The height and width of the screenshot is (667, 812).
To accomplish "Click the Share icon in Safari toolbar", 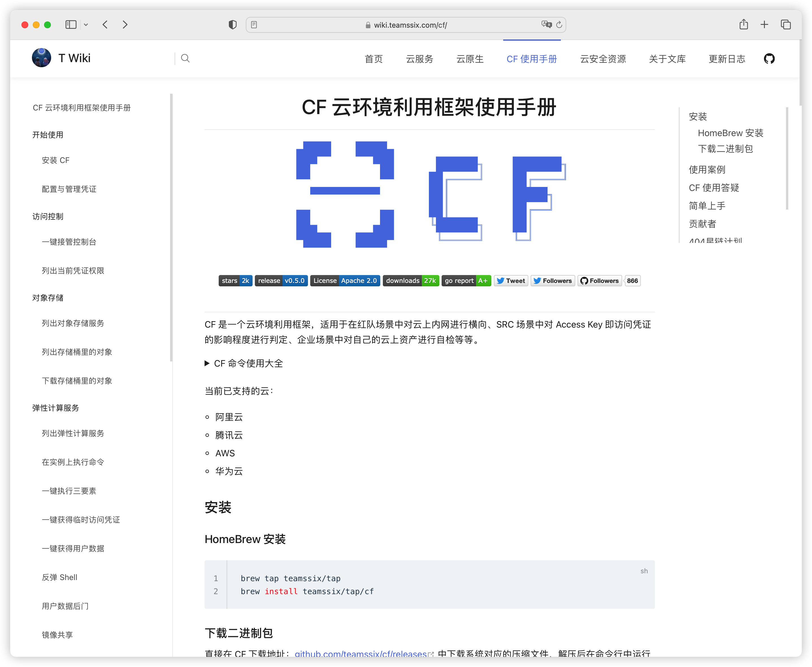I will (744, 25).
